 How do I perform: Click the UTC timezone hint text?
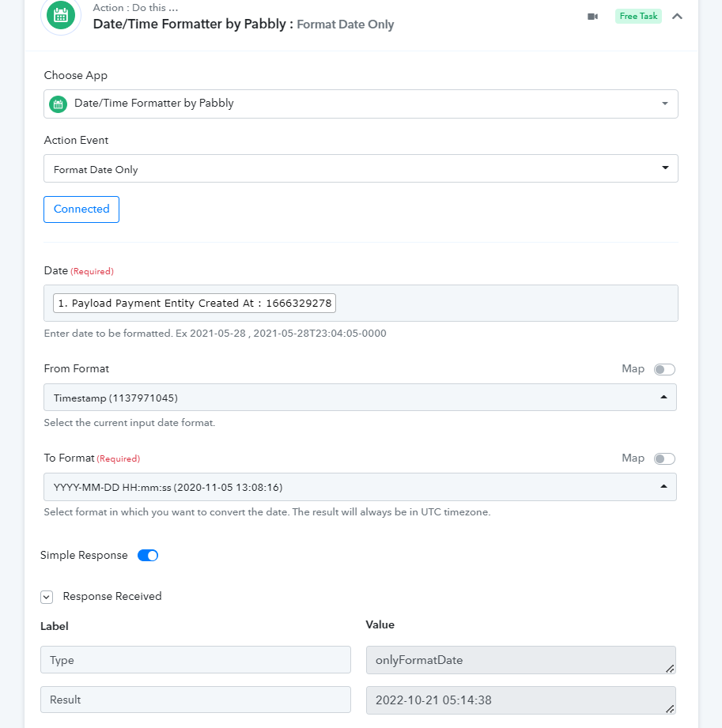point(267,512)
